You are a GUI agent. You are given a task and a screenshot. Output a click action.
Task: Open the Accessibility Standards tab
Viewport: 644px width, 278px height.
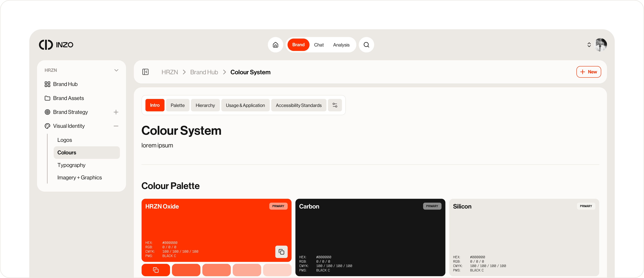coord(298,105)
